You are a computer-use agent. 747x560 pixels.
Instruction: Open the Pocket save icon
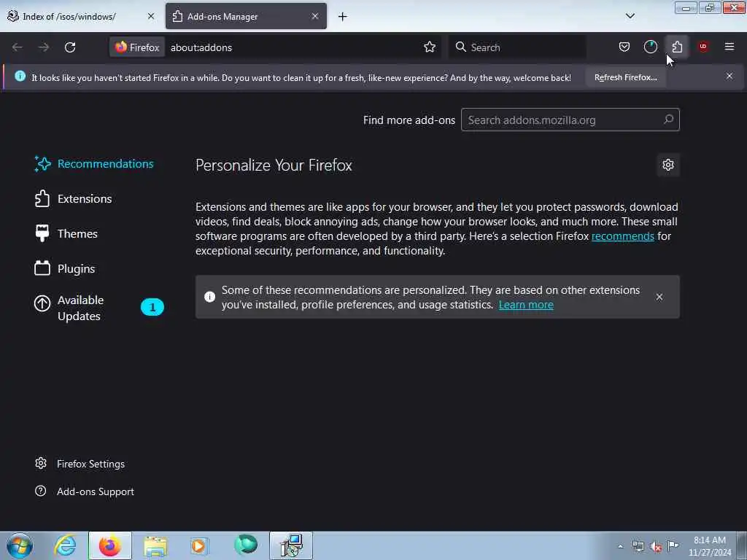624,47
